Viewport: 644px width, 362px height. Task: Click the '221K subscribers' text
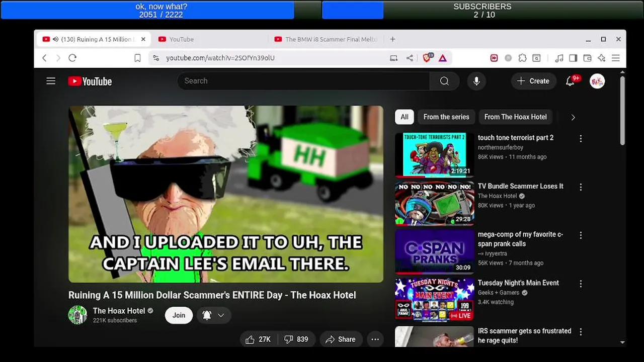click(x=115, y=320)
